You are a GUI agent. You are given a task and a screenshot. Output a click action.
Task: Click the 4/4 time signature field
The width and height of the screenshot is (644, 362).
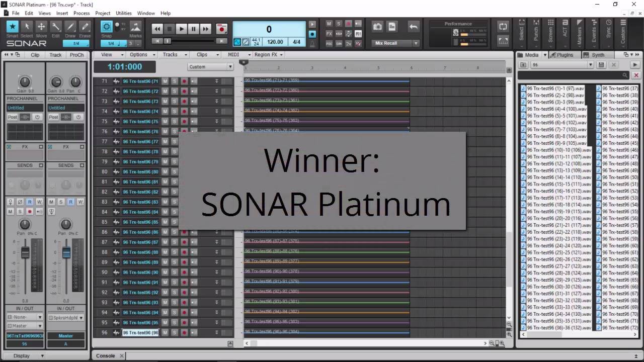point(297,42)
